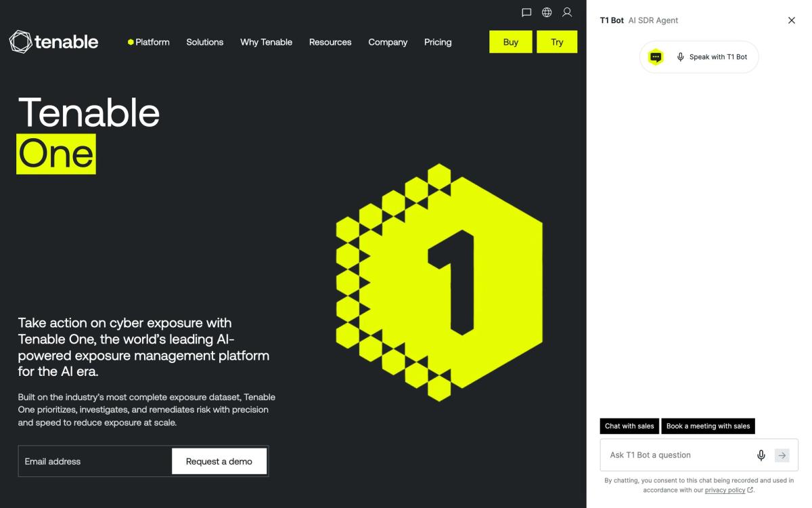
Task: Click the 'T1 Bot' panel title
Action: point(612,20)
